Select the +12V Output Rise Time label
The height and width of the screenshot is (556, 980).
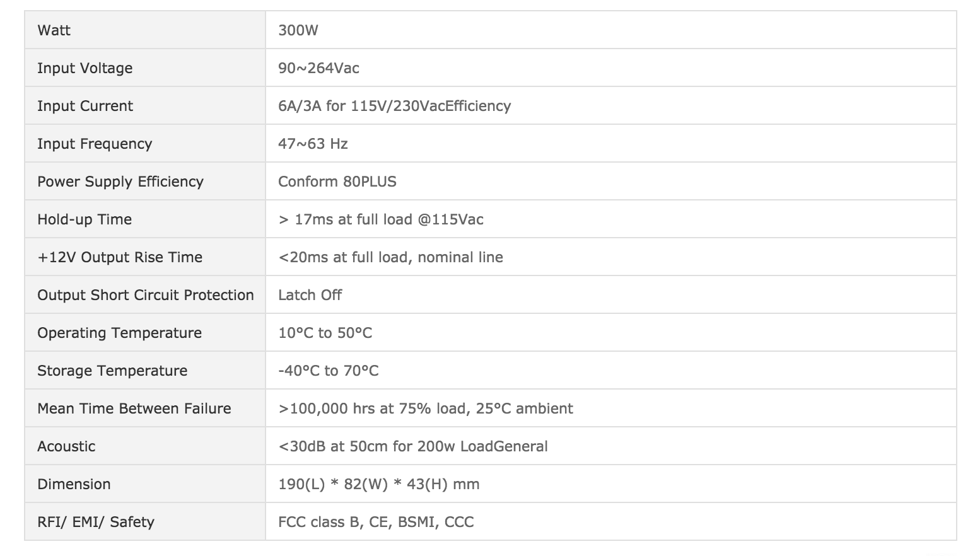click(x=120, y=257)
